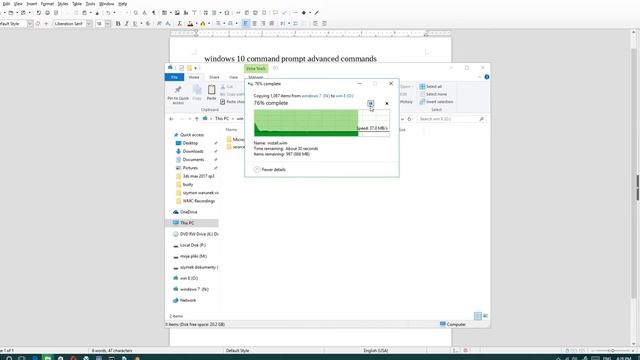Select Quick access in navigation pane
The width and height of the screenshot is (640, 360).
(189, 135)
